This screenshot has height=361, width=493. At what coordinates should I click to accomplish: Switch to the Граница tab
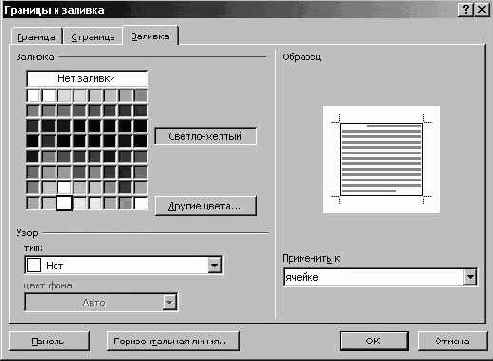click(36, 37)
